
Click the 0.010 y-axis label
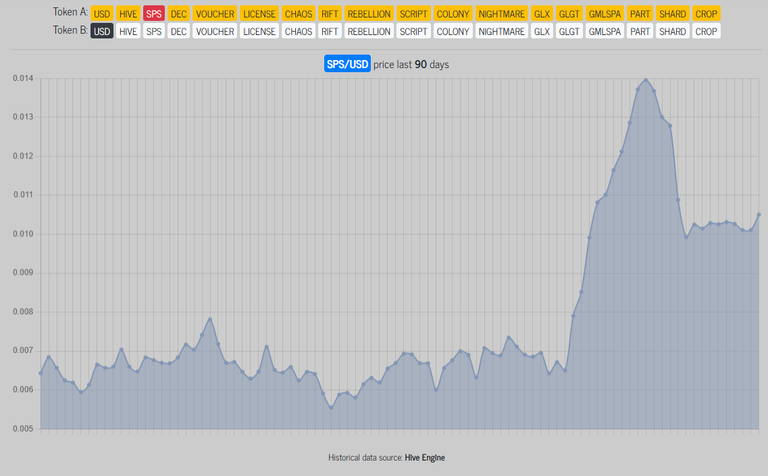pos(23,234)
